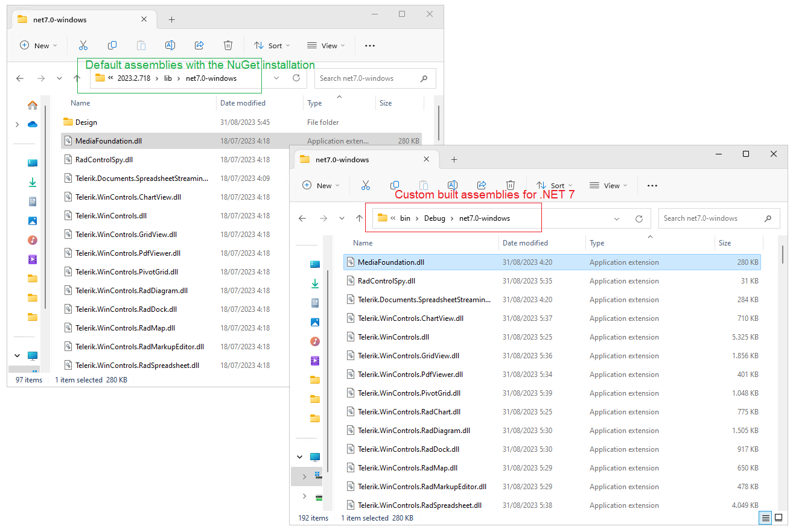Open Documents in bin Debug window sidebar
This screenshot has height=532, width=793.
click(315, 303)
